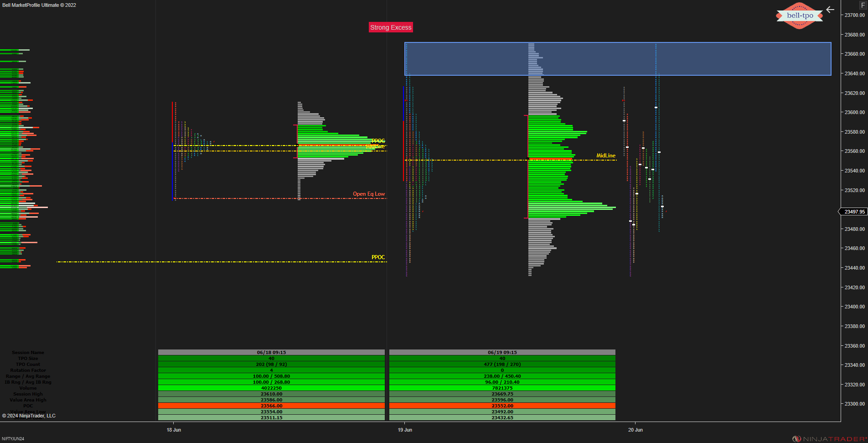
Task: Click the 96.00 / 210.40 IB range cell
Action: tap(502, 382)
